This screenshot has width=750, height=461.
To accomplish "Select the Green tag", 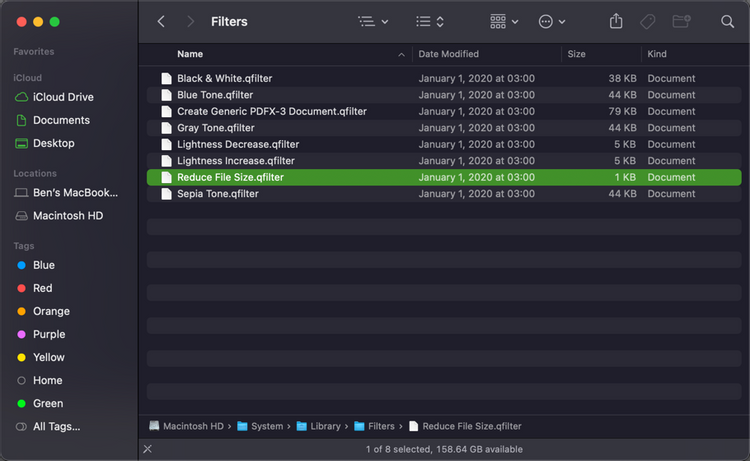I will (x=48, y=403).
